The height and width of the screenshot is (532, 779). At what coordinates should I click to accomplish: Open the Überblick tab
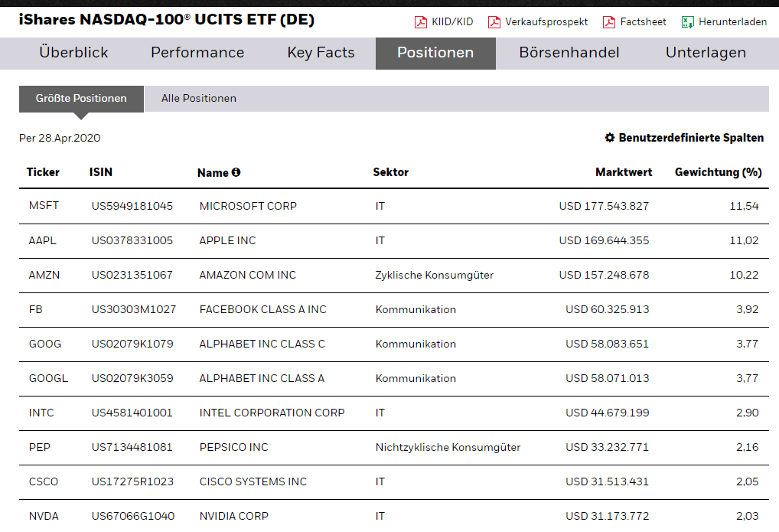(73, 53)
